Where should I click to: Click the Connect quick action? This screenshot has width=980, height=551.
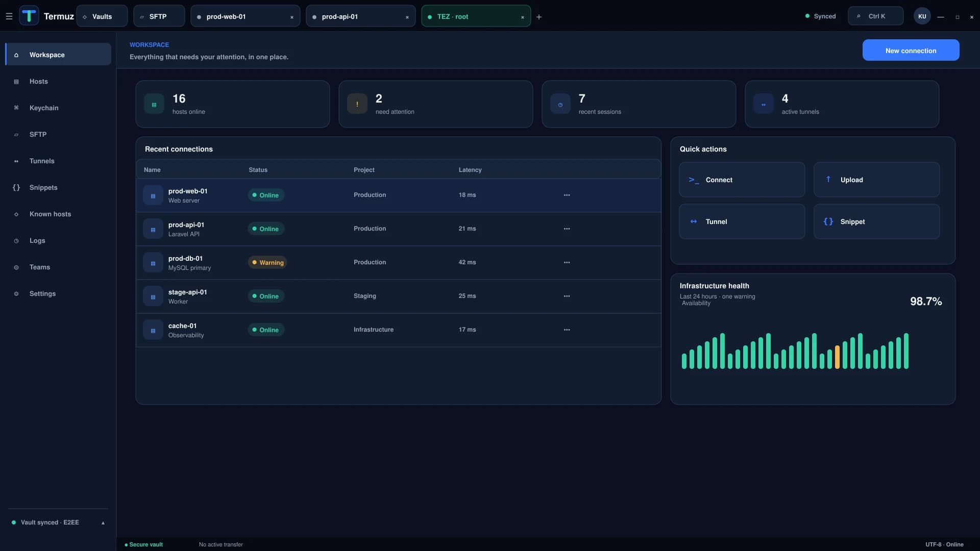[x=742, y=180]
